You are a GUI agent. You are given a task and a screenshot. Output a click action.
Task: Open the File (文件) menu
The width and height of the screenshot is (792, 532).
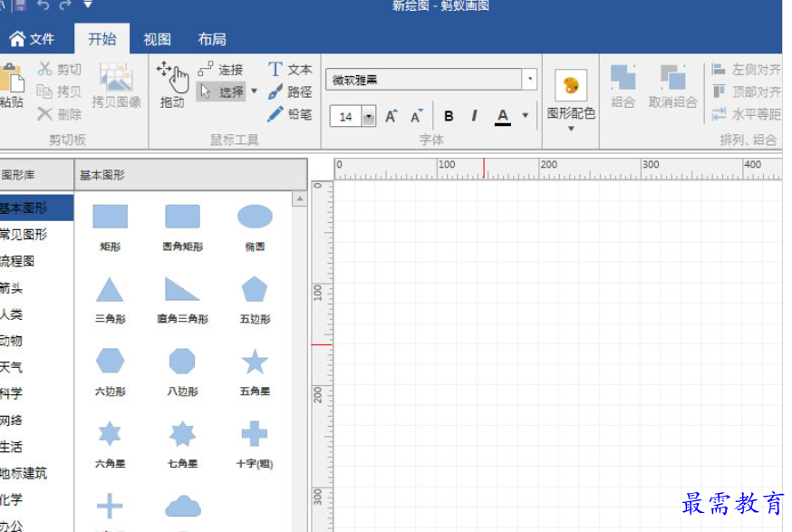(33, 39)
